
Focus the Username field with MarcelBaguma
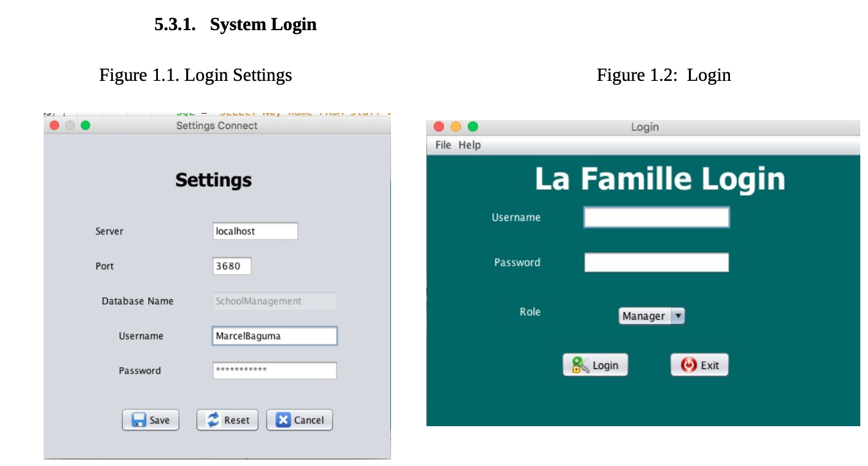point(274,336)
